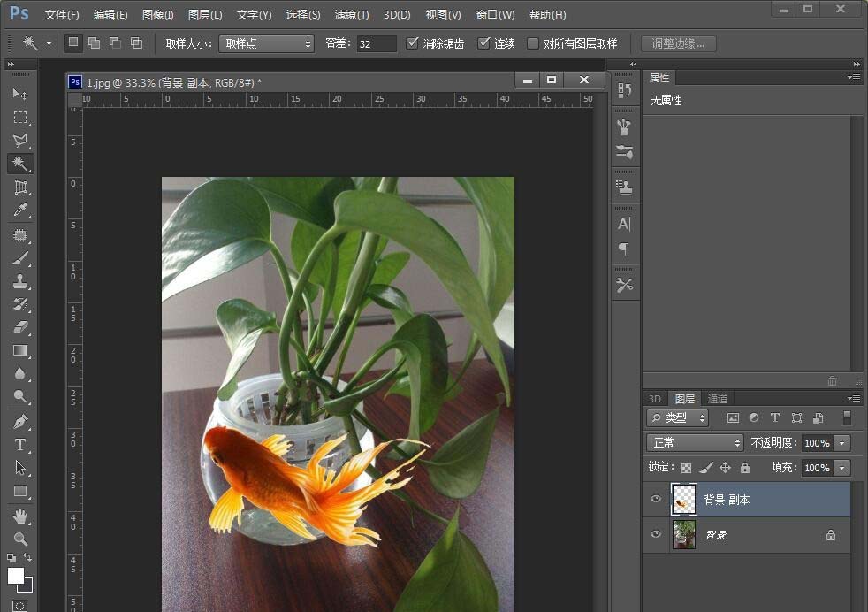Open the Character panel icon
The height and width of the screenshot is (612, 868).
(x=625, y=224)
